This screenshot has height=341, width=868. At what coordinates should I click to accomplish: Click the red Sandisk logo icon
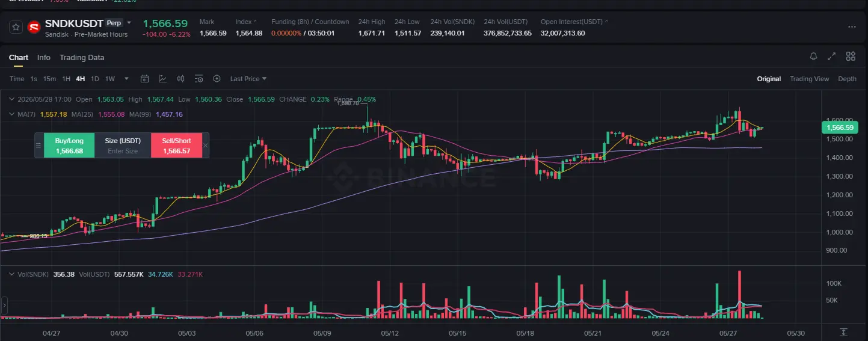click(34, 27)
